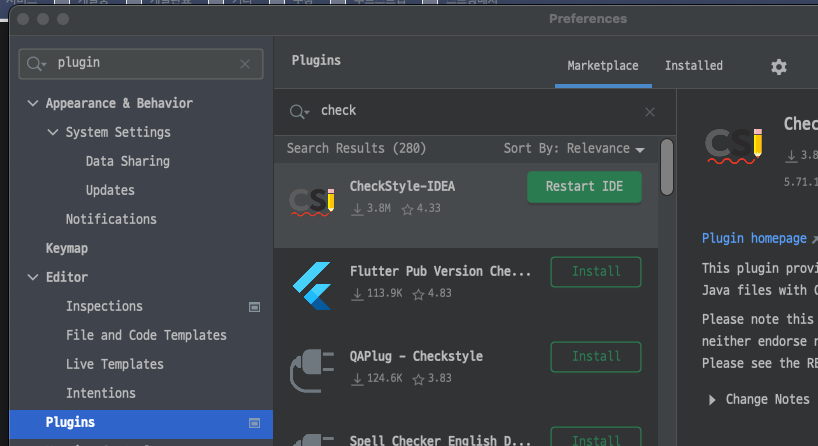Click the settings search field containing 'plugin'

tap(141, 64)
